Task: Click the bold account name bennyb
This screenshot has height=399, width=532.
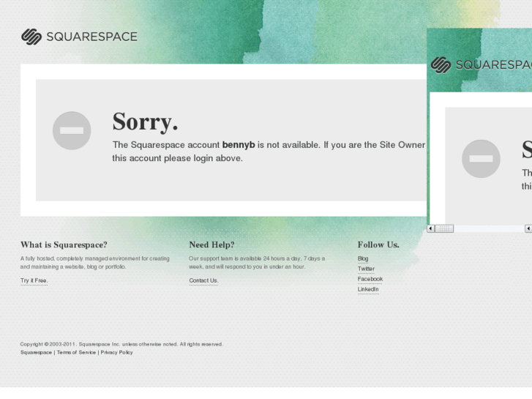Action: [x=239, y=145]
